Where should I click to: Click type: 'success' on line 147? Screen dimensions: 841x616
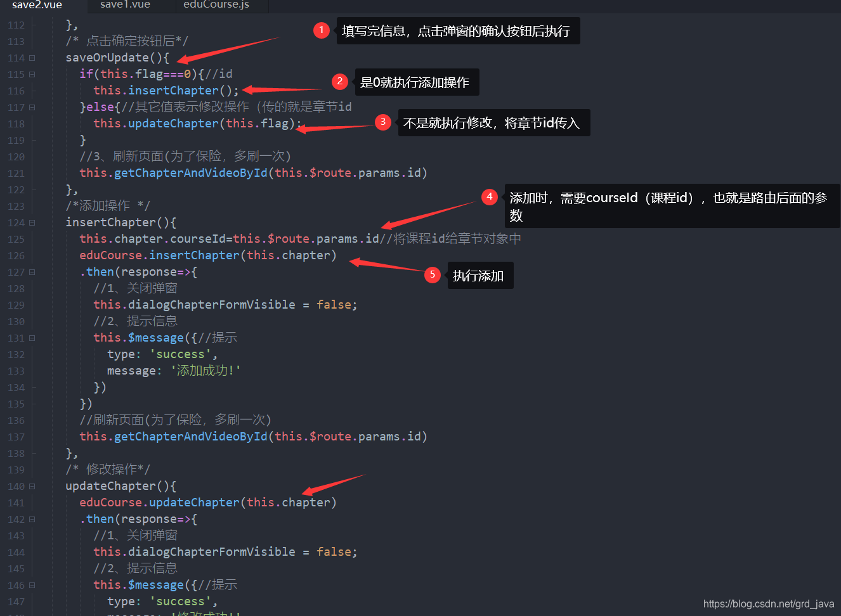click(162, 601)
